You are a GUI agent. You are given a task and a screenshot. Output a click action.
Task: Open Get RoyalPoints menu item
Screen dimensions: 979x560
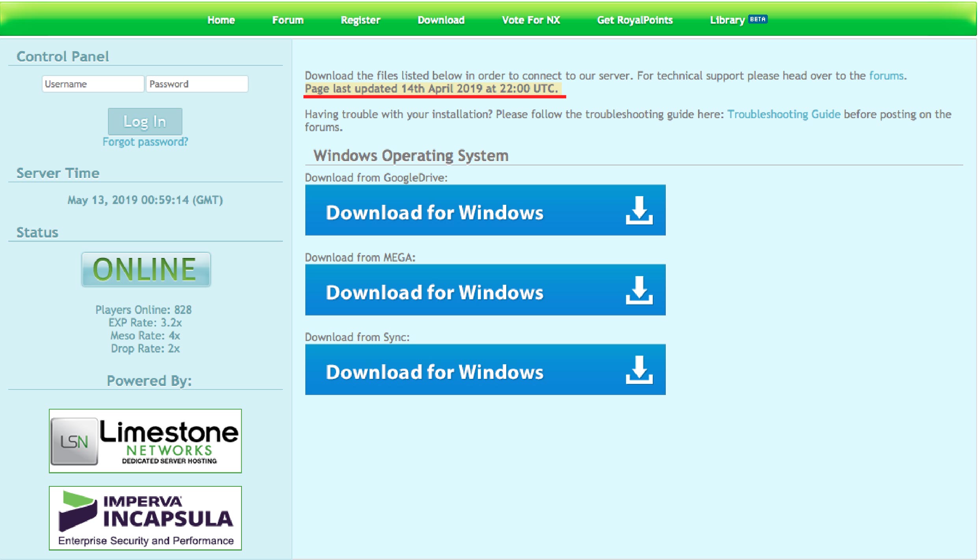[635, 20]
